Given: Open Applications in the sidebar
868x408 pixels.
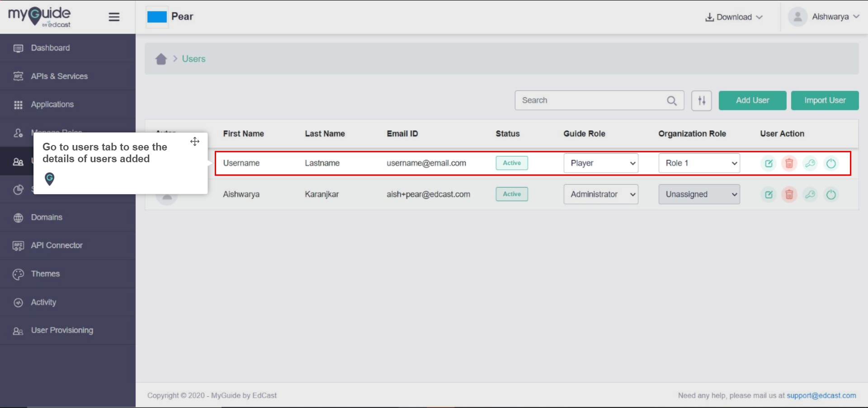Looking at the screenshot, I should click(68, 104).
